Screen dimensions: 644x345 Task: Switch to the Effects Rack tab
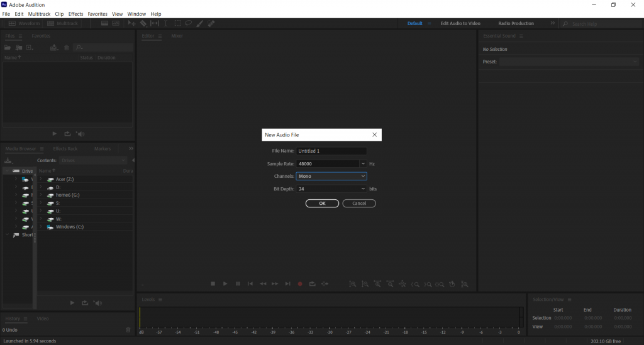point(65,149)
